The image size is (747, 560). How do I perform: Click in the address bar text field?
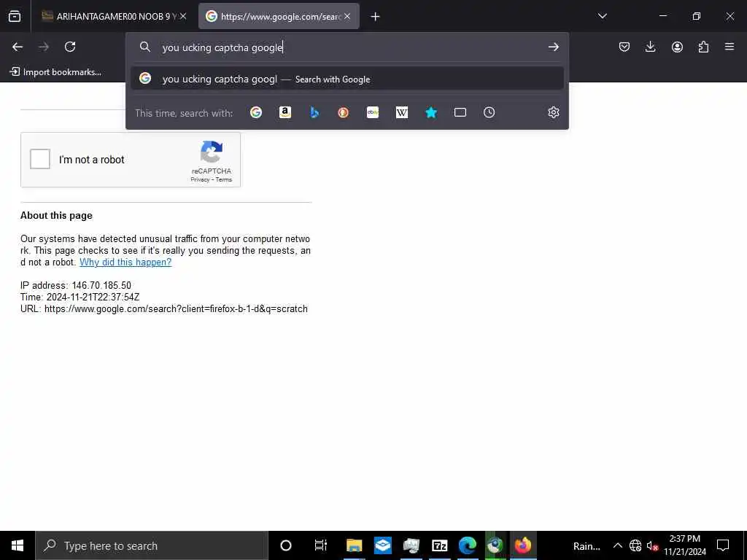(348, 47)
